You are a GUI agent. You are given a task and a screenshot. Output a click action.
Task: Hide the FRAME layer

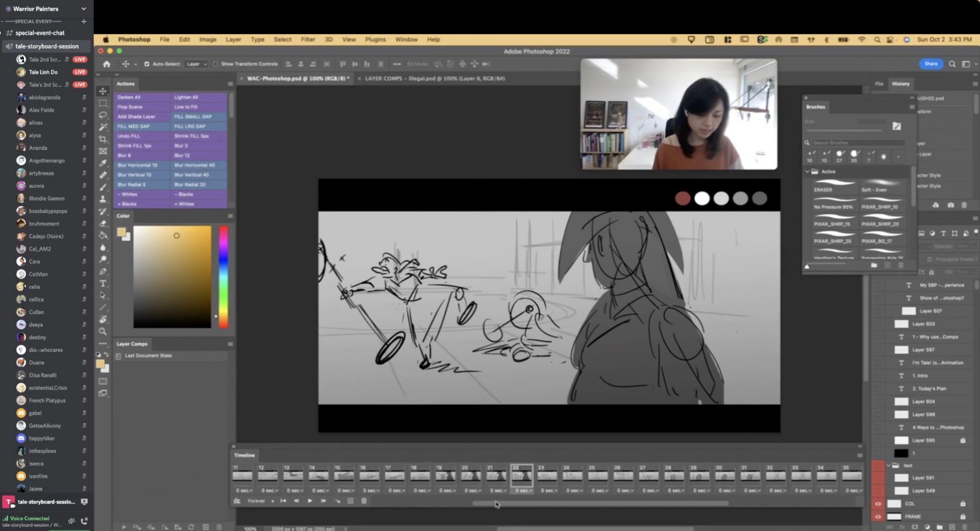pos(878,517)
